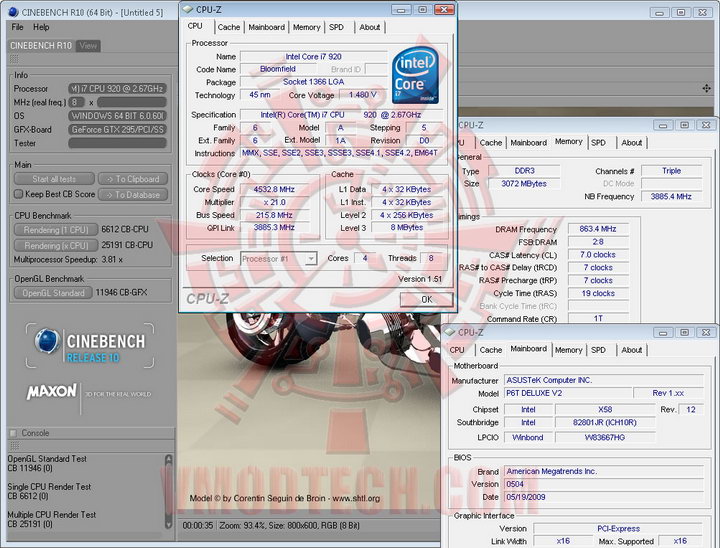
Task: Click the mainboard CPU-Z title bar icon
Action: (450, 332)
